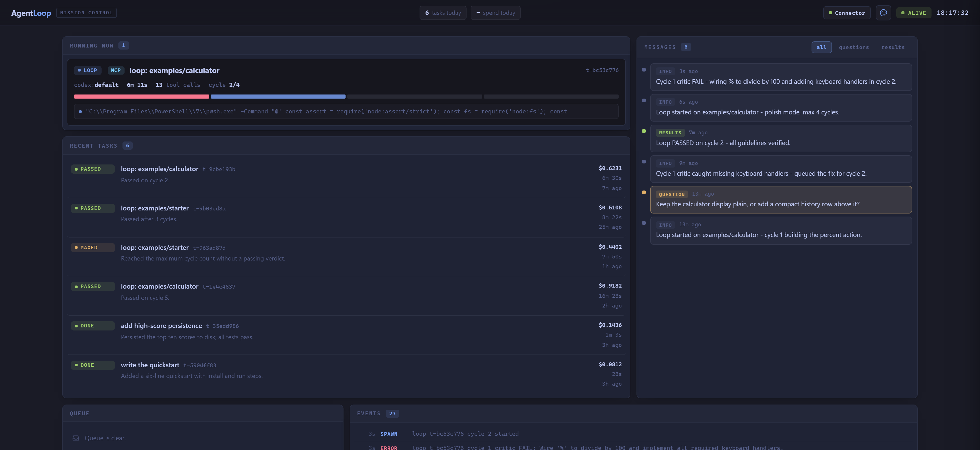980x450 pixels.
Task: Open the 6 tasks today stat
Action: click(x=443, y=13)
